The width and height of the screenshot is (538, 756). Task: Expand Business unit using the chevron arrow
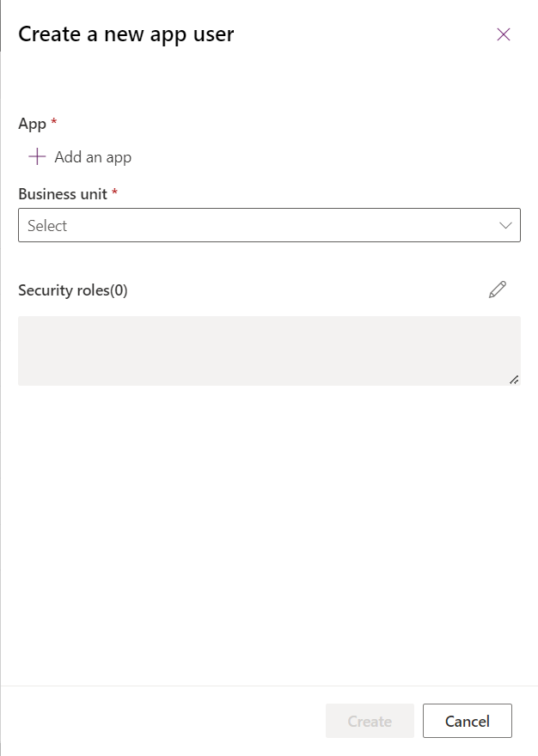pos(505,225)
